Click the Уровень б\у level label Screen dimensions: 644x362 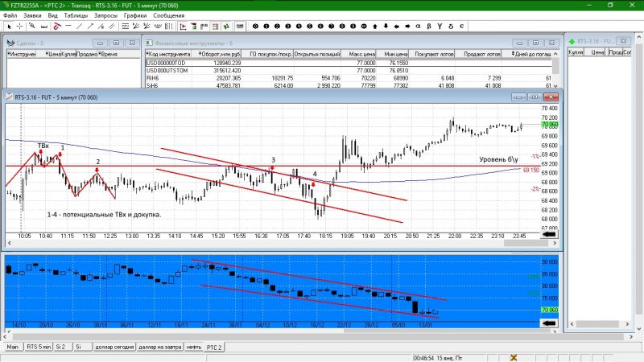tap(498, 159)
